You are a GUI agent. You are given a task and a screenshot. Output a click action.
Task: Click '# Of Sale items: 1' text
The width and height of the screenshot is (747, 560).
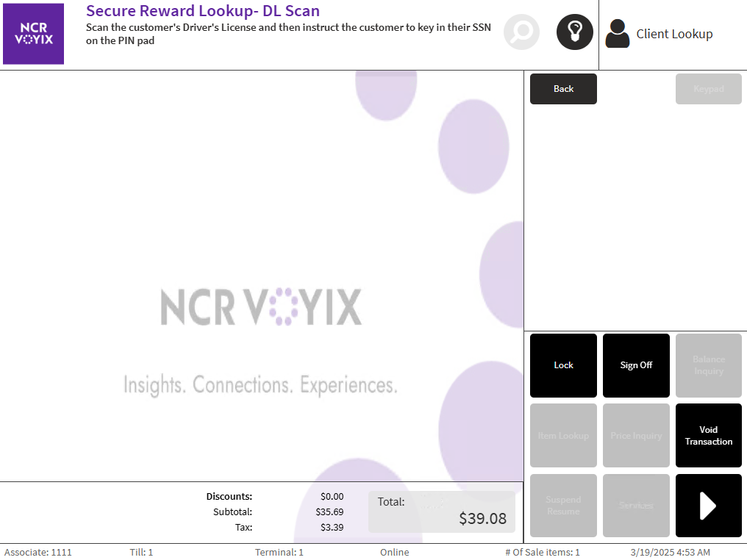(x=543, y=552)
